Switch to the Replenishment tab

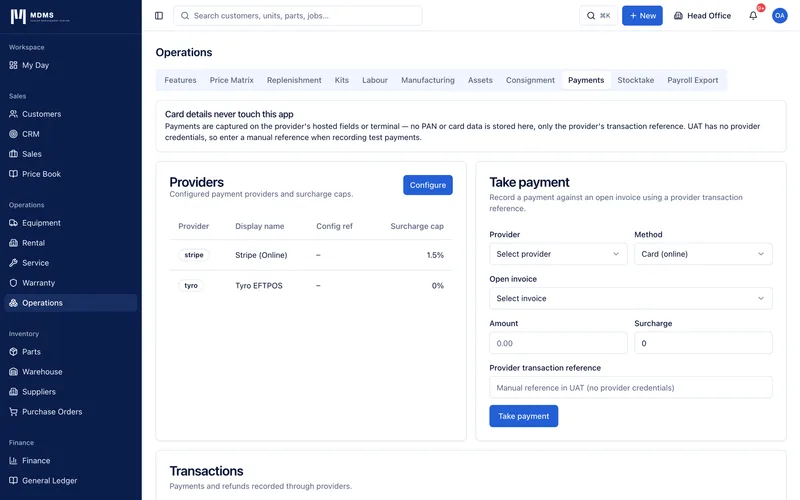point(294,80)
